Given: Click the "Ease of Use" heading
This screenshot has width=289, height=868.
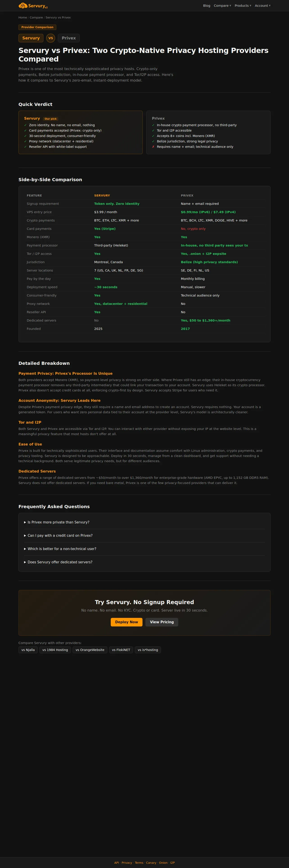Looking at the screenshot, I should [30, 444].
